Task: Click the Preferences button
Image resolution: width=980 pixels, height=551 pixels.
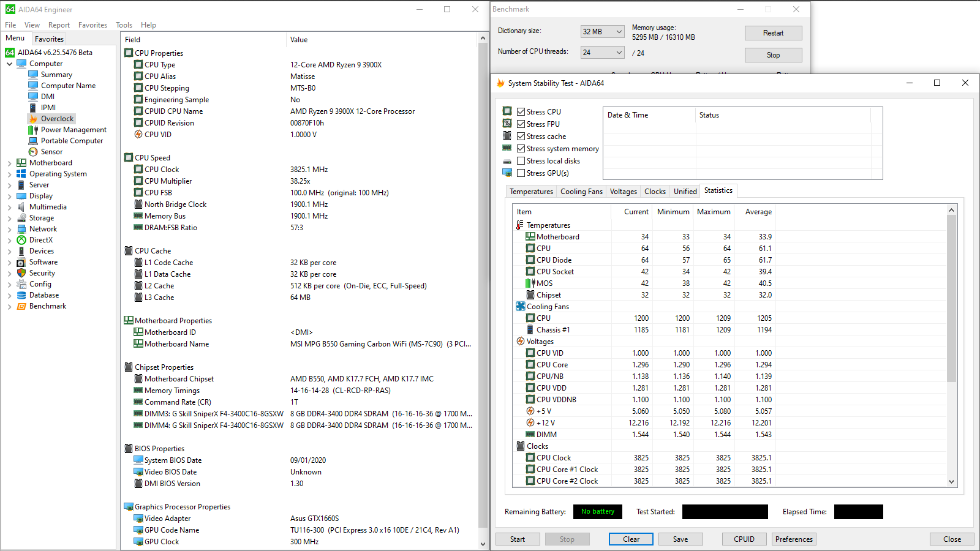Action: tap(794, 539)
